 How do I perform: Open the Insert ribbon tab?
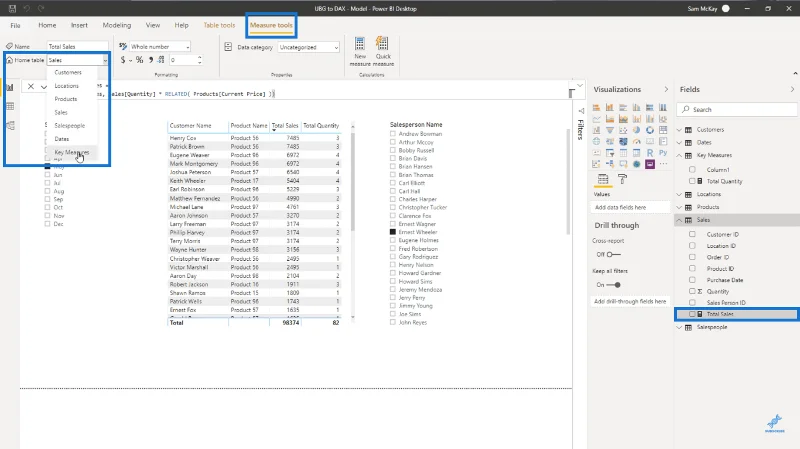coord(79,25)
